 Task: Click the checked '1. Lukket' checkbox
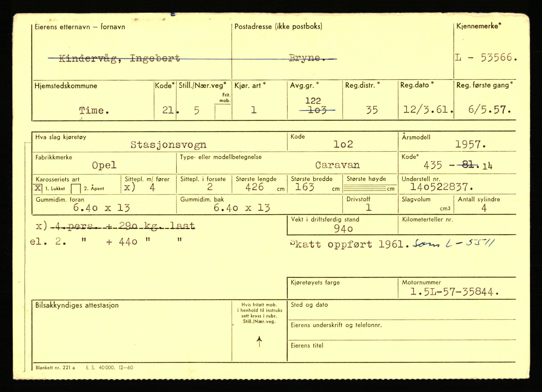[38, 188]
